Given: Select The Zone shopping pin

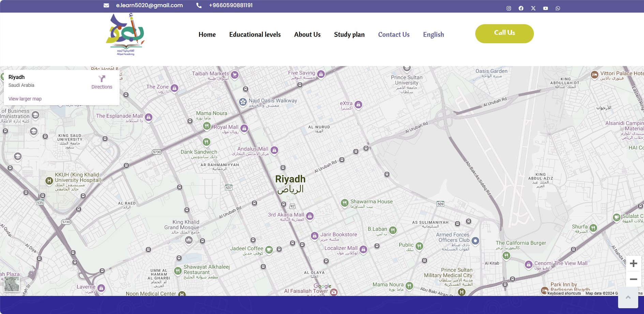Looking at the screenshot, I should [x=175, y=88].
